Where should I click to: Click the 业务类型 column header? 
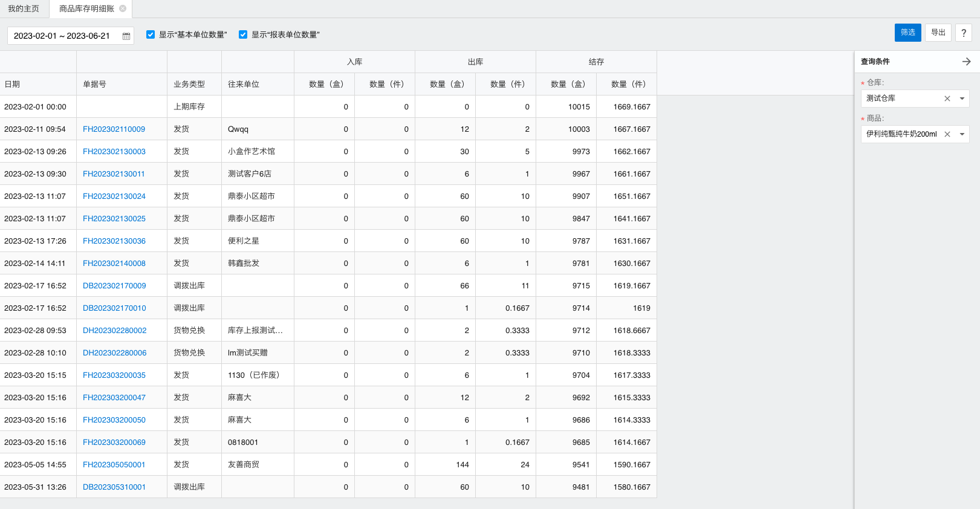click(195, 84)
